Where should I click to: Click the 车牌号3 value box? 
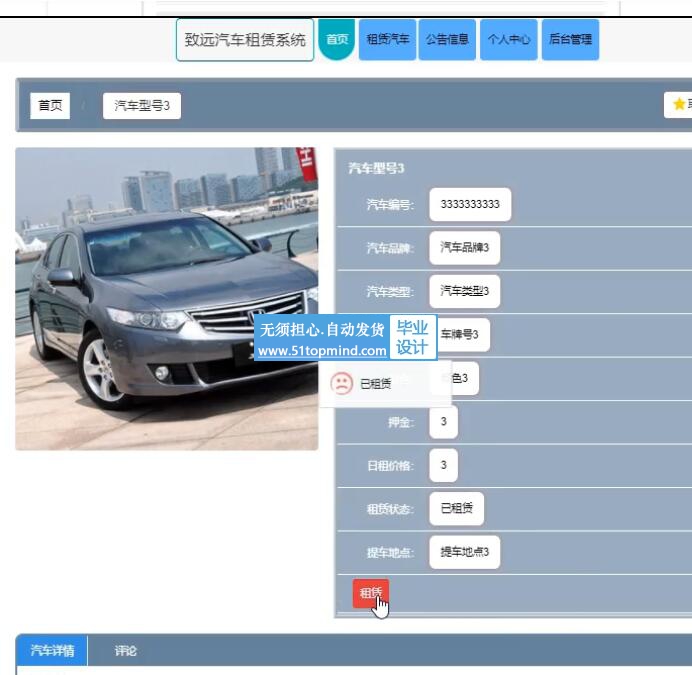pos(463,335)
